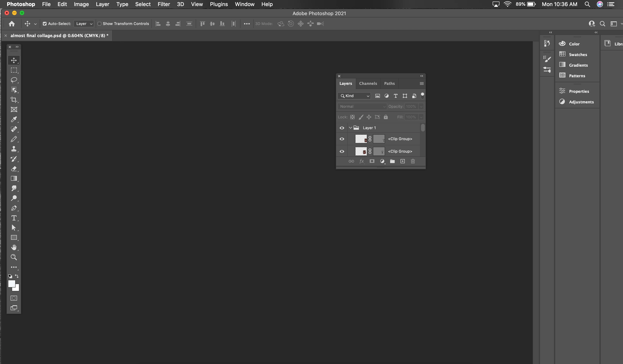
Task: Select the Hand tool
Action: pyautogui.click(x=14, y=247)
